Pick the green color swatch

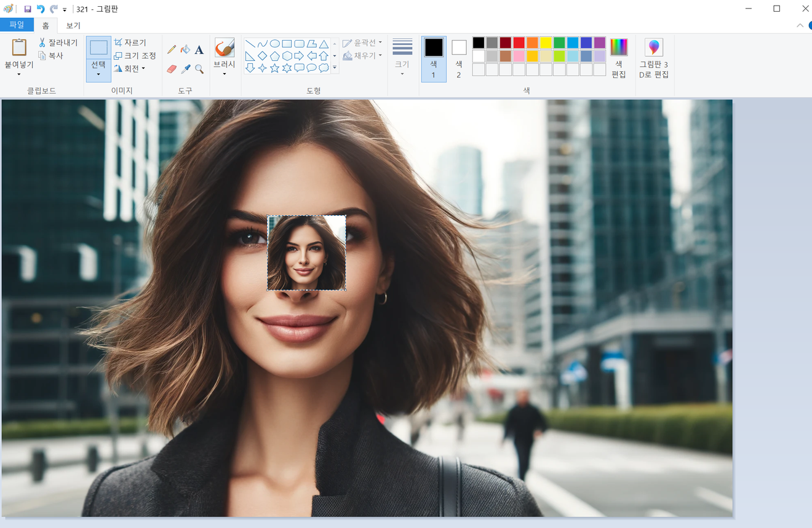(x=559, y=42)
